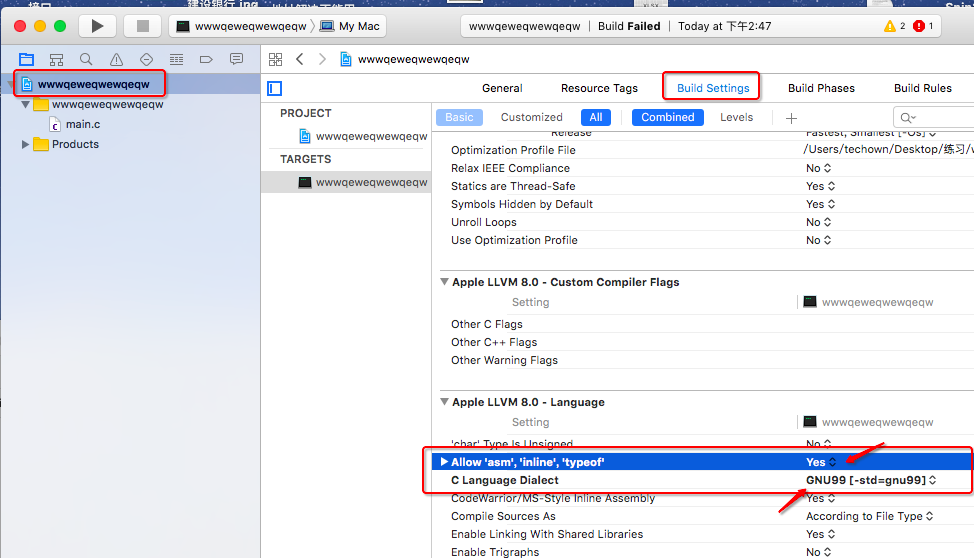974x558 pixels.
Task: Change Relax IEEE Compliance value
Action: pos(819,168)
